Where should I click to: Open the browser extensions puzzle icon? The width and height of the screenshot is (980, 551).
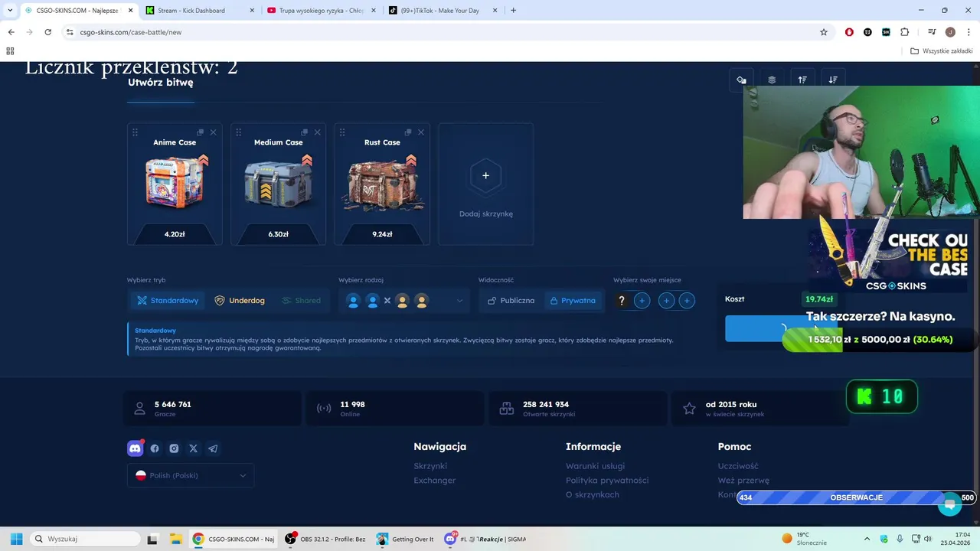tap(905, 32)
